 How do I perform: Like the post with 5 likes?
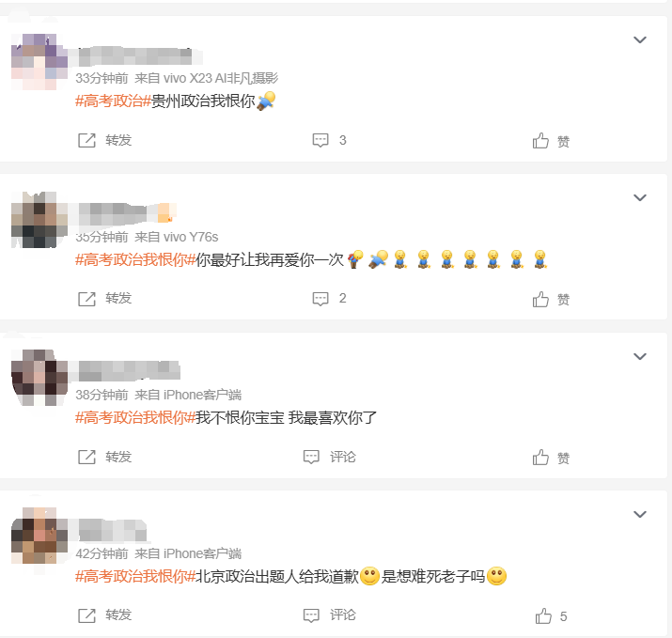(551, 616)
